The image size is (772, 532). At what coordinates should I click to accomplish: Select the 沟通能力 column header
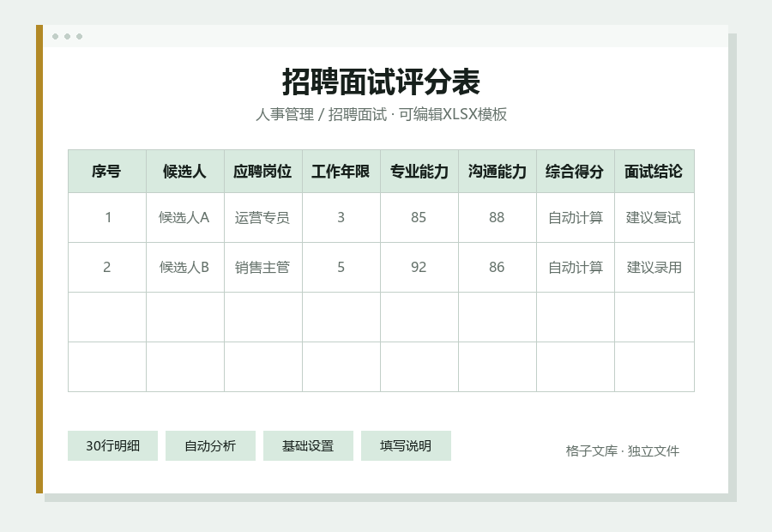498,172
